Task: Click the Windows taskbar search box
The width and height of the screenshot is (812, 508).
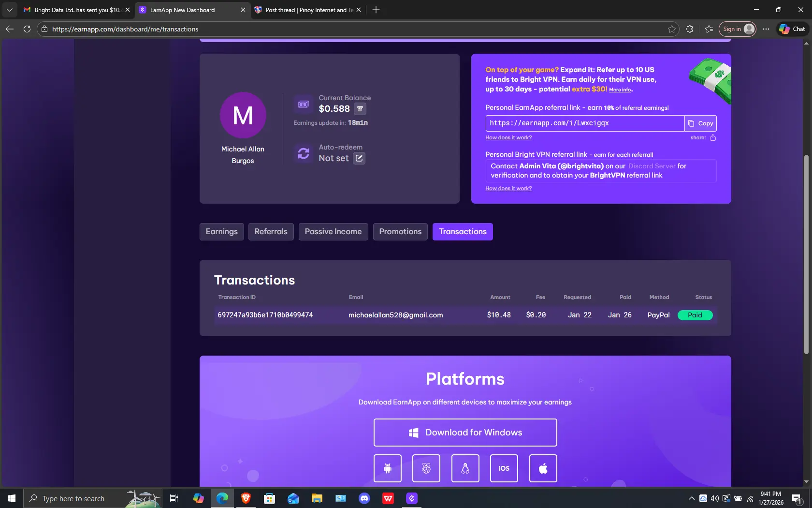Action: [92, 498]
